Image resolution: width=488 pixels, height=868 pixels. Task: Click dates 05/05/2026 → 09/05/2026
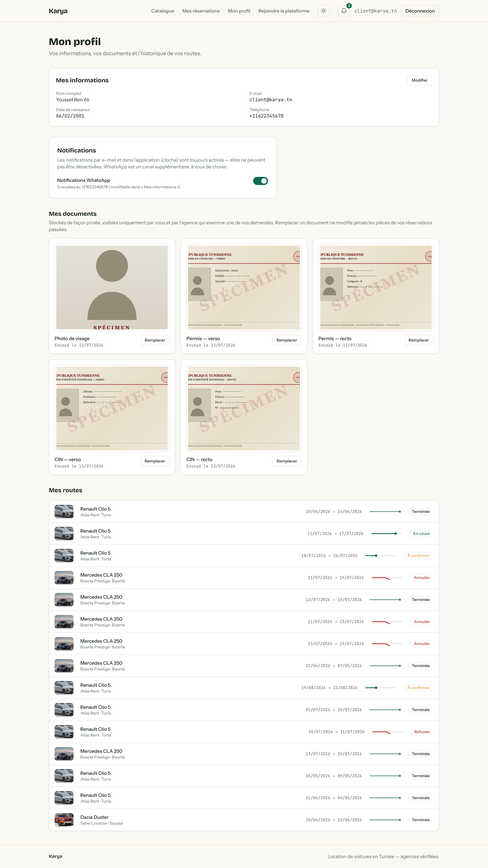coord(334,776)
